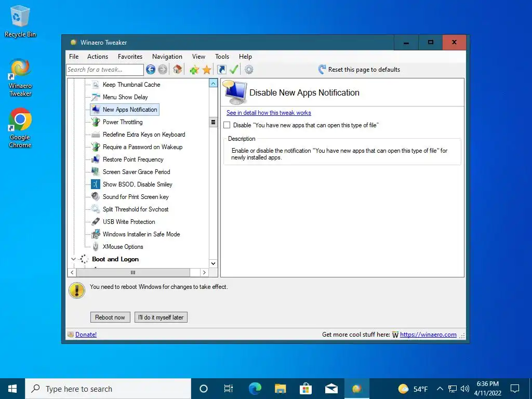
Task: Click the Search for a tweak field
Action: pos(105,70)
